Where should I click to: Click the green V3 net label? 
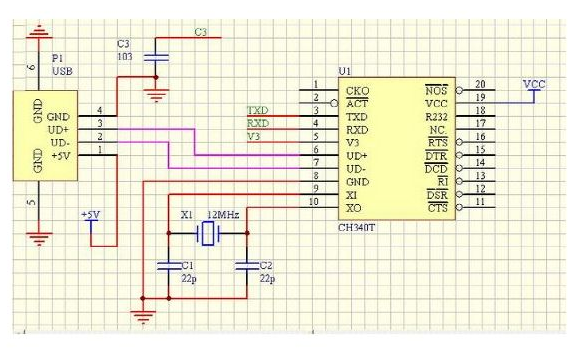point(253,136)
